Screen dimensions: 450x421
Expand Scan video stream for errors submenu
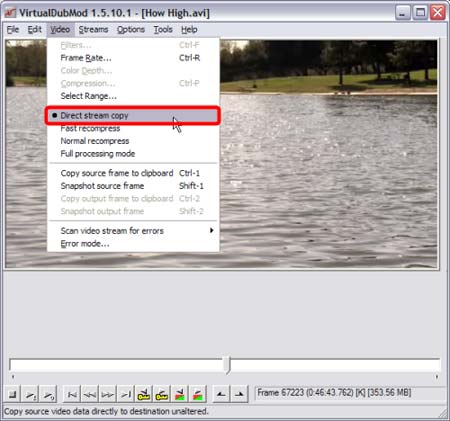133,231
